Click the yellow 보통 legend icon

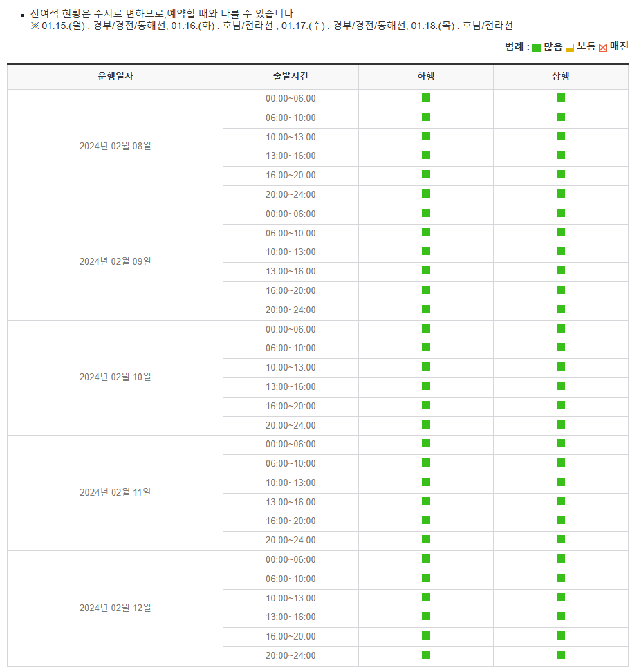pyautogui.click(x=570, y=48)
